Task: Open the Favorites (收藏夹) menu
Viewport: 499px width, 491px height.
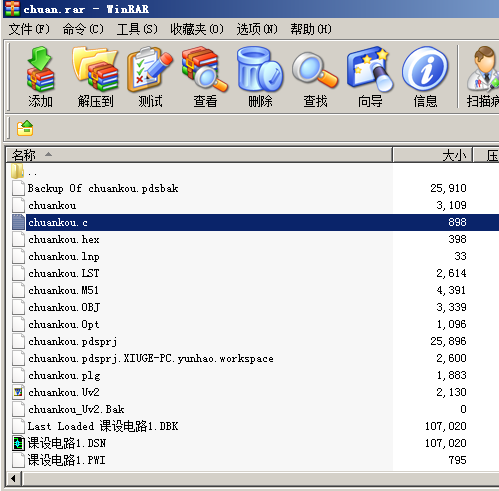Action: tap(197, 29)
